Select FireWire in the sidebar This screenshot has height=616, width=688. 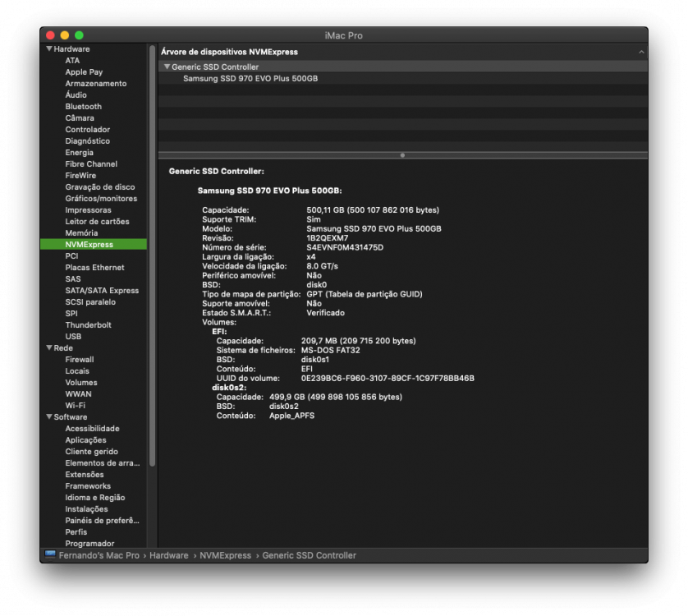pyautogui.click(x=80, y=175)
